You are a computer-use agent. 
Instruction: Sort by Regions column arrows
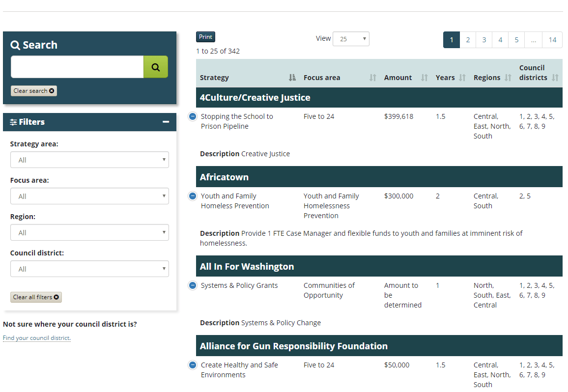[508, 78]
